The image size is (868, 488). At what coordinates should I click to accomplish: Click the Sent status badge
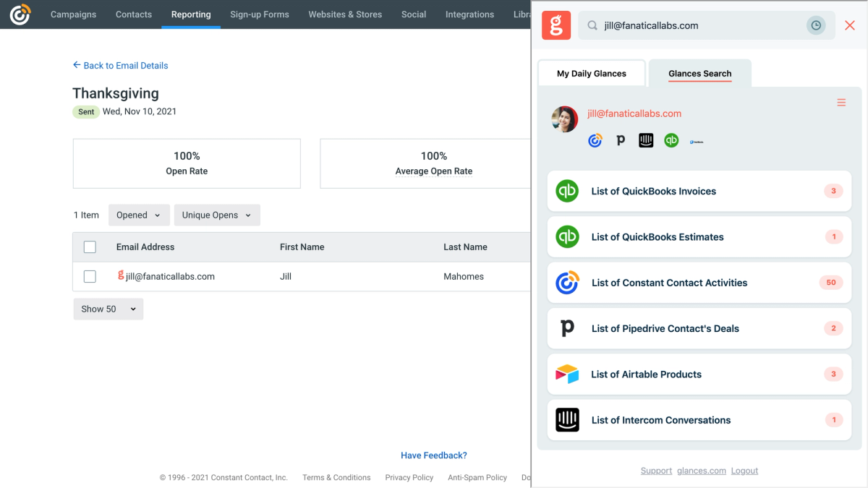click(86, 112)
